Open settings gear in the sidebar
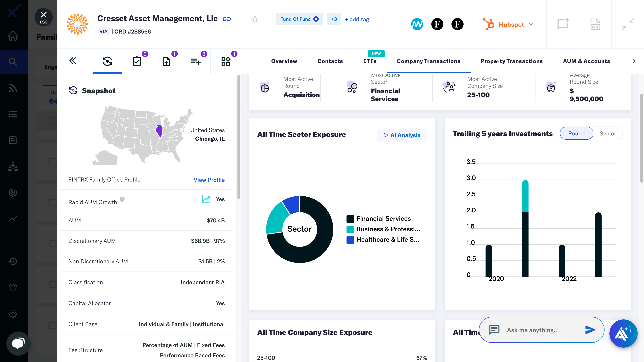The width and height of the screenshot is (644, 362). (x=13, y=314)
